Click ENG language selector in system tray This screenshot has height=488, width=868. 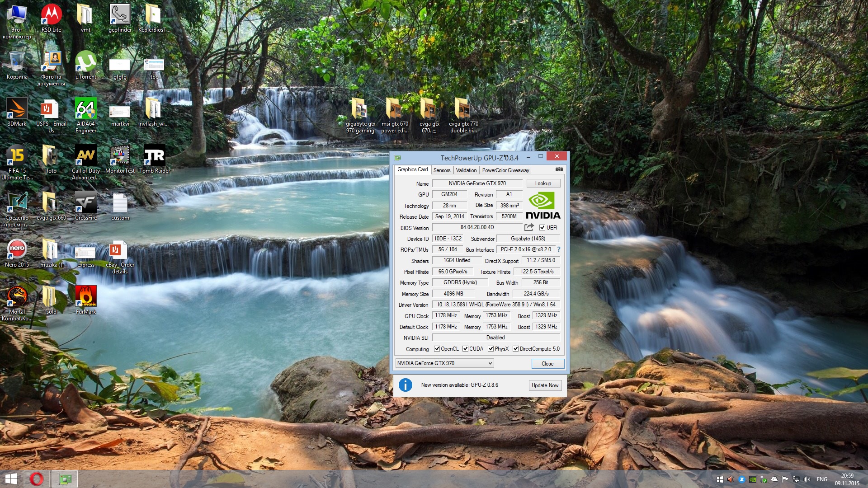coord(822,479)
